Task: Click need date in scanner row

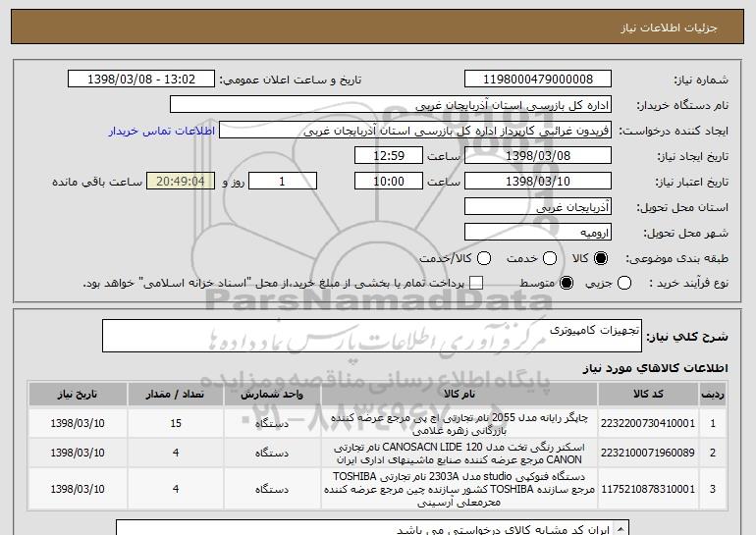Action: click(x=78, y=454)
